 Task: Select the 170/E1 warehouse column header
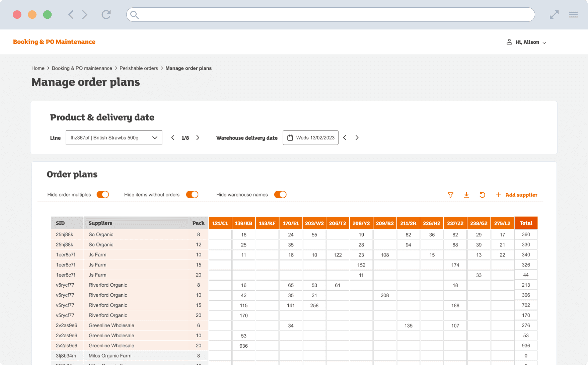291,223
